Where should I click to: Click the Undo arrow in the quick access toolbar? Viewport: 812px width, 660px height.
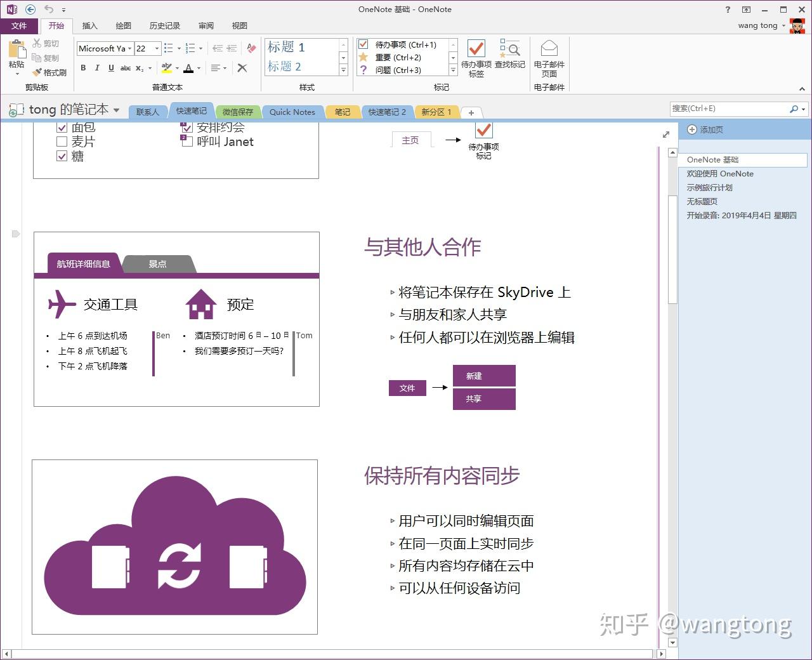point(49,10)
